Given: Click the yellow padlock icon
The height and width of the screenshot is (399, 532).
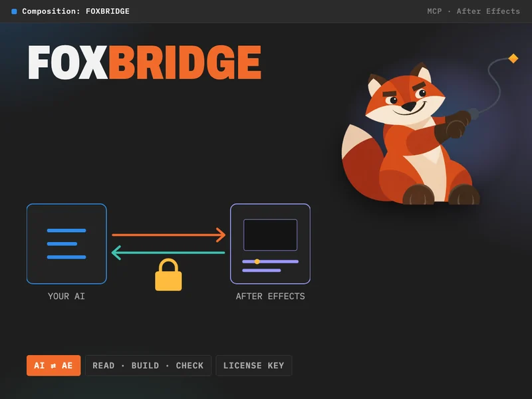Looking at the screenshot, I should tap(168, 275).
